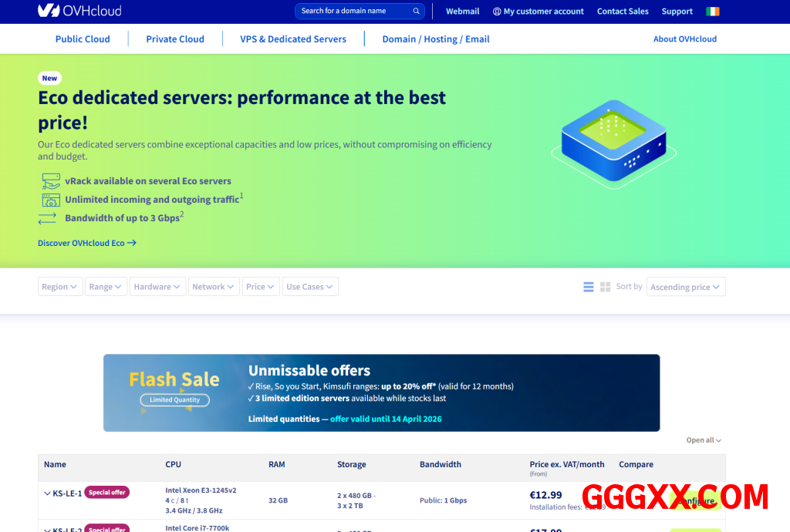Image resolution: width=790 pixels, height=532 pixels.
Task: Open the Price filter dropdown
Action: pyautogui.click(x=261, y=287)
